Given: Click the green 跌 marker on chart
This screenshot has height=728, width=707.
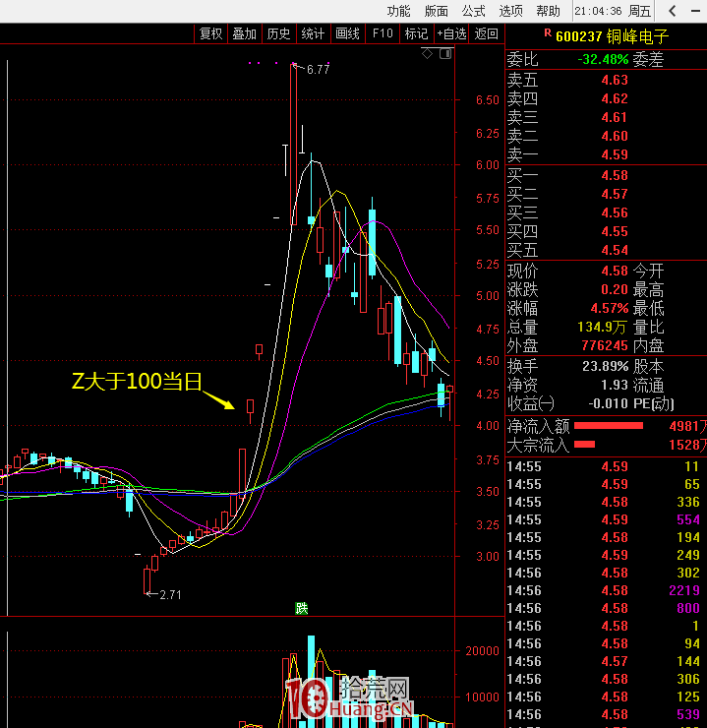Looking at the screenshot, I should [x=302, y=608].
